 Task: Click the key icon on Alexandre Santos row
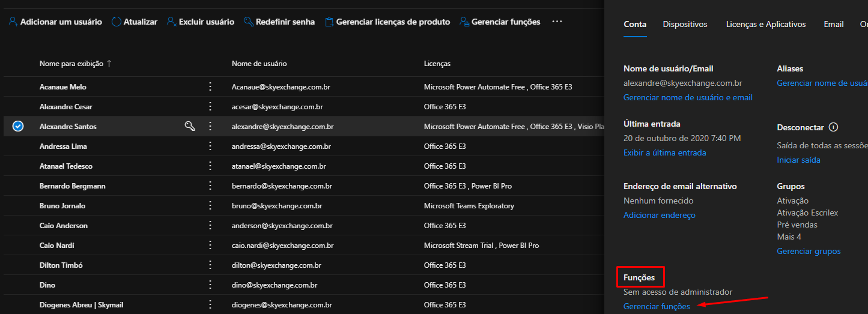click(x=190, y=126)
